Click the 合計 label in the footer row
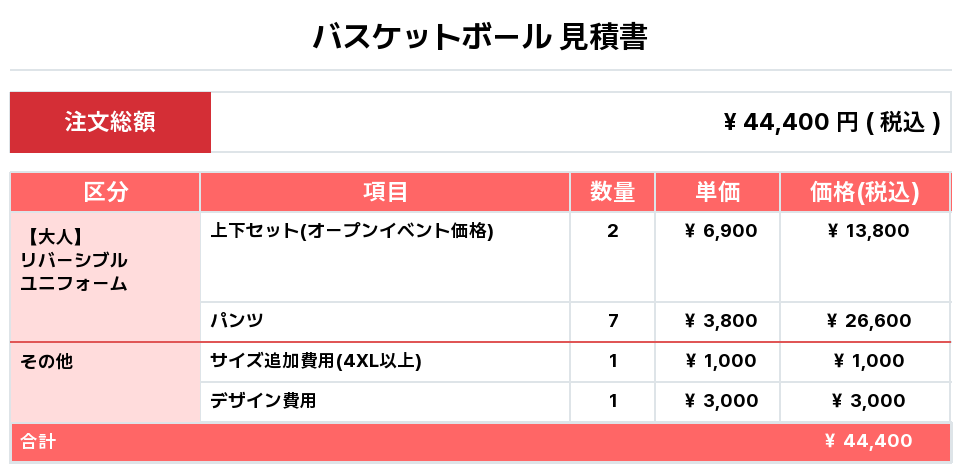Screen dimensions: 961x473 point(38,441)
